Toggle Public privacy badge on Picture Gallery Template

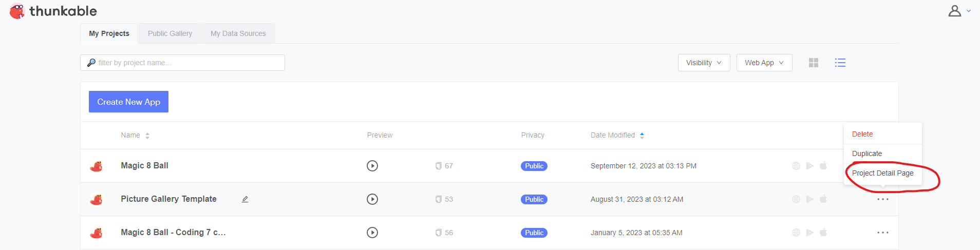pyautogui.click(x=534, y=199)
